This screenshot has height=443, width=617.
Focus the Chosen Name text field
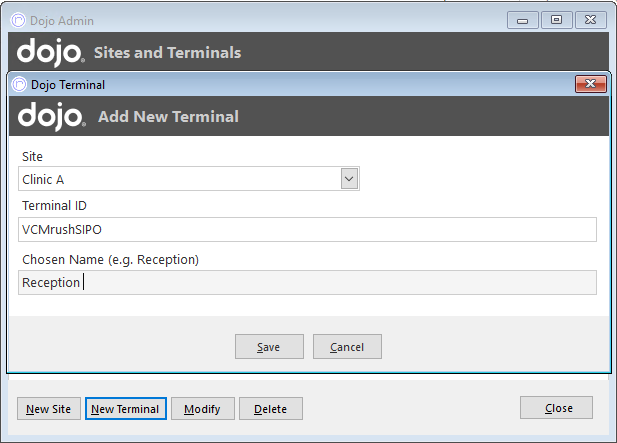click(x=307, y=282)
